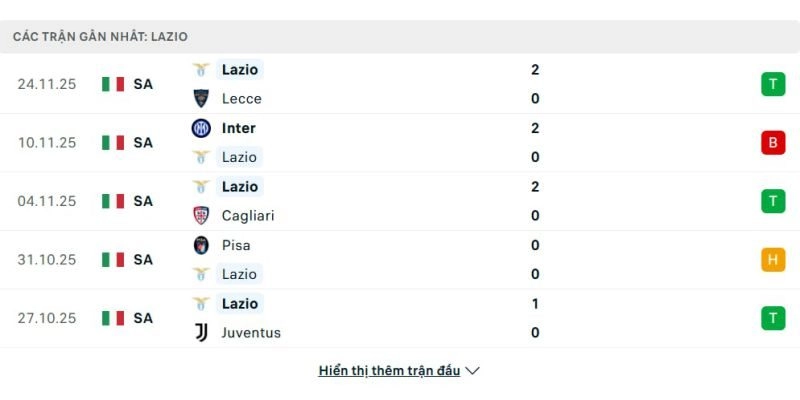Expand more matches with the chevron arrow

pos(473,370)
